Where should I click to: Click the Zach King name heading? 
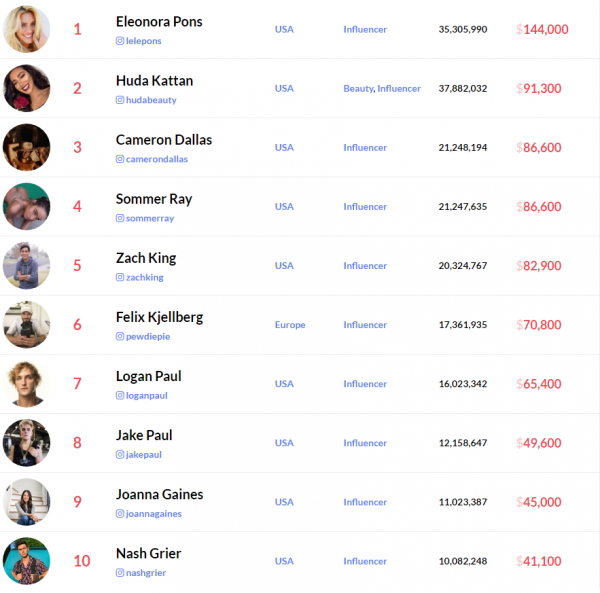pos(146,258)
